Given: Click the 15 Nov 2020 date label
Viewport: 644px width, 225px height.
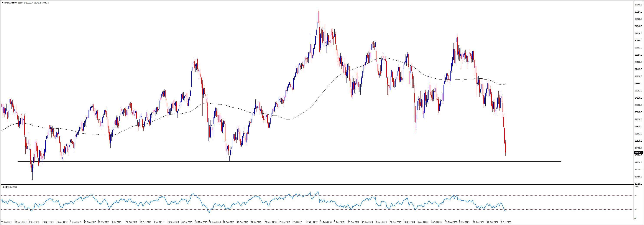Looking at the screenshot, I should [x=451, y=222].
